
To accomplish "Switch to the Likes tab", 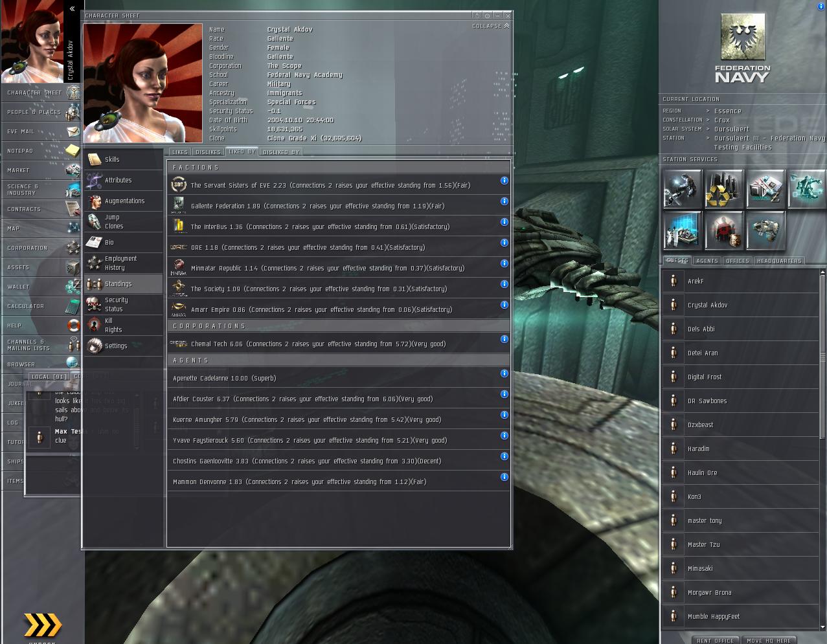I will pyautogui.click(x=180, y=152).
